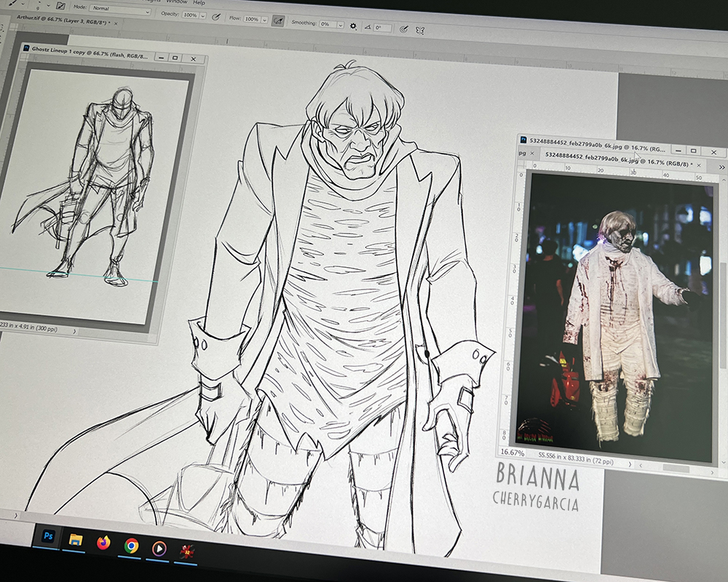
Task: Toggle pressure control for brush size
Action: pos(405,29)
